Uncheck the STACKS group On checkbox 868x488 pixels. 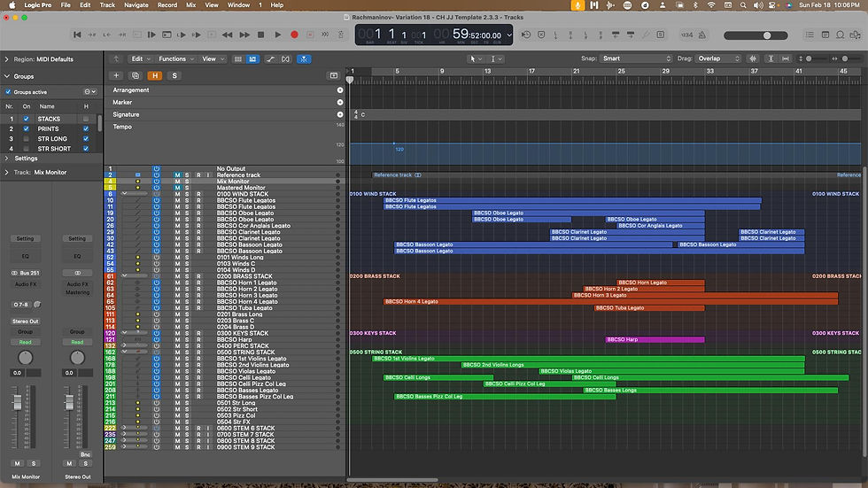pyautogui.click(x=26, y=119)
